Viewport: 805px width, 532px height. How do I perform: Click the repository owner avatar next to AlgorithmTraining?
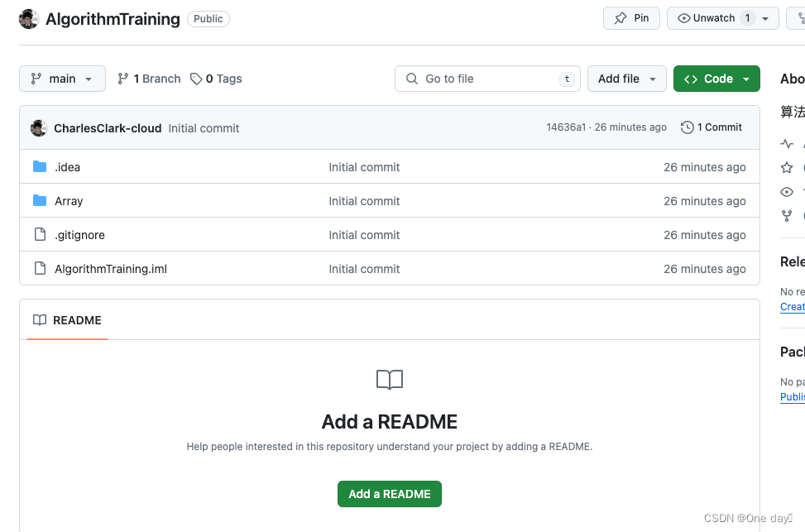coord(29,19)
